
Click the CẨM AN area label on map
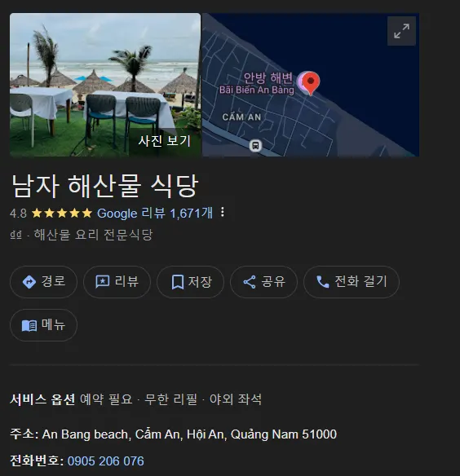(241, 117)
